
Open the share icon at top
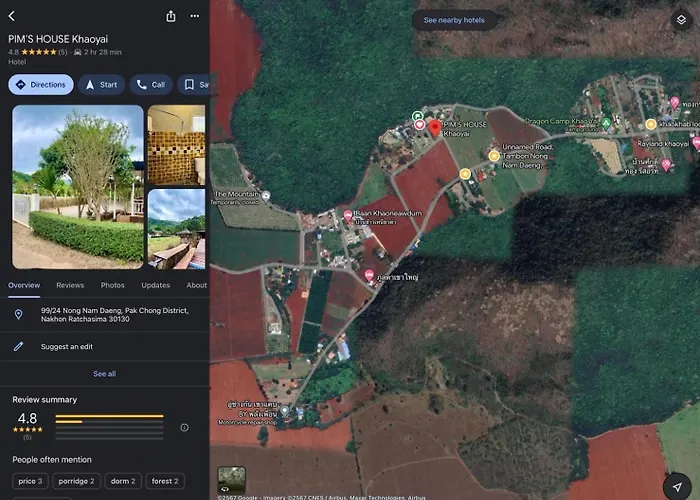pyautogui.click(x=171, y=17)
